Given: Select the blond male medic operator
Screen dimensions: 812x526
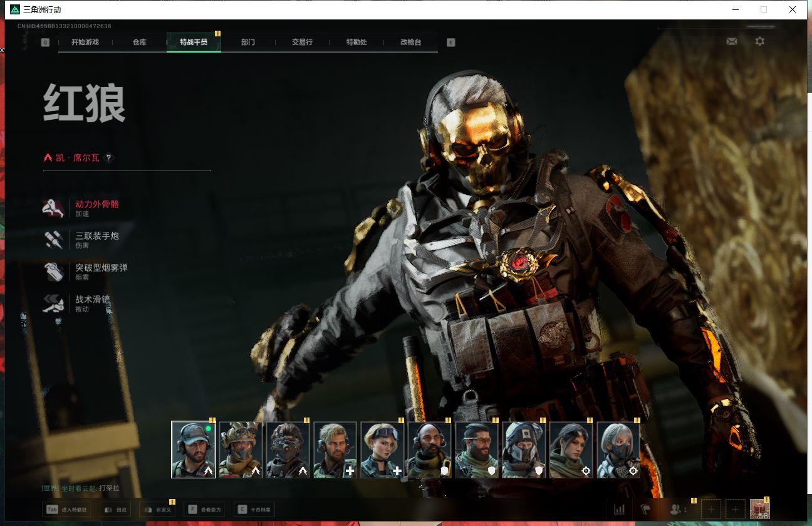Looking at the screenshot, I should (335, 450).
